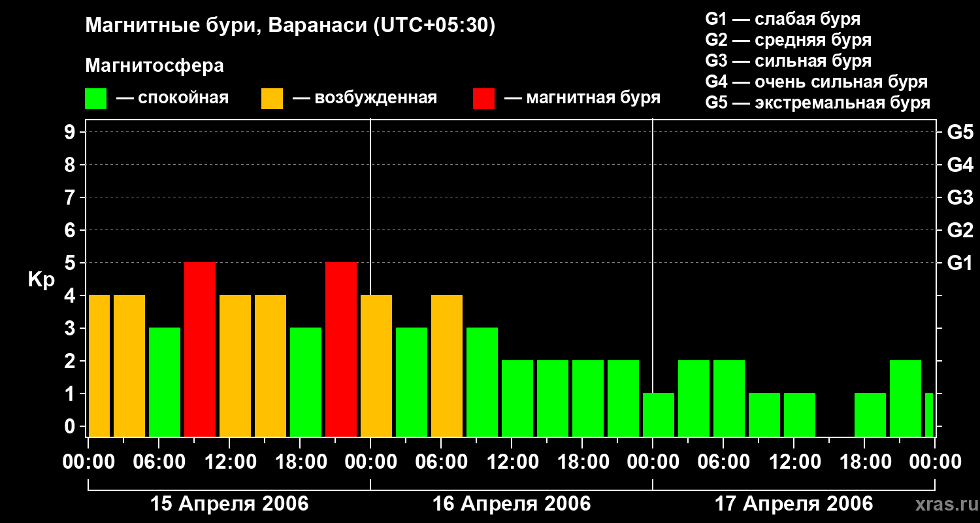Viewport: 980px width, 523px height.
Task: Click the '18:00' tick label above 17 Апреля
Action: [x=864, y=462]
